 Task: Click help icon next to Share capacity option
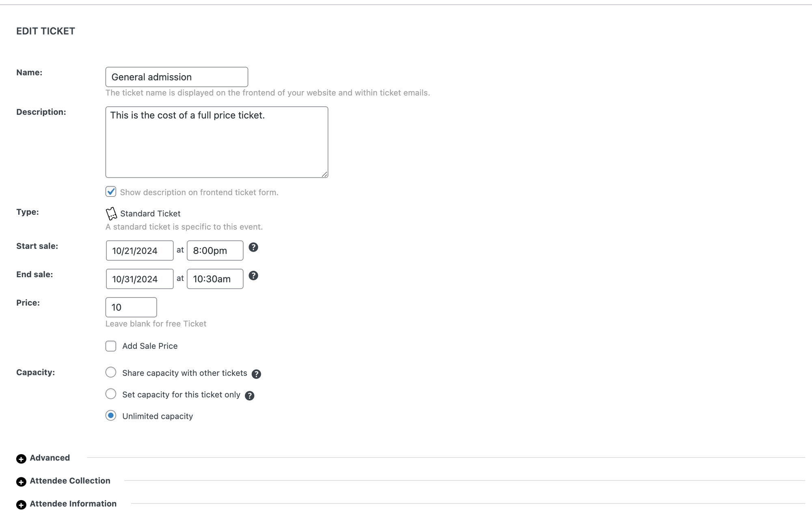(256, 374)
